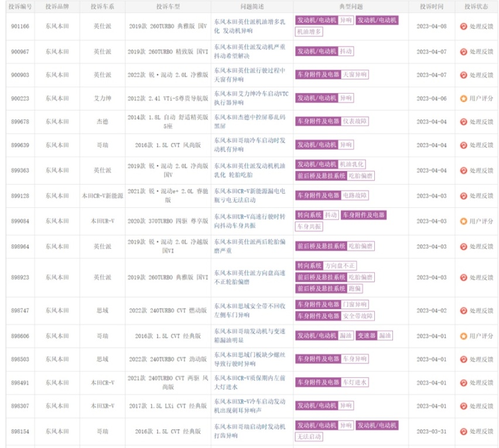Image resolution: width=499 pixels, height=448 pixels.
Task: Click the 典型问题 column header
Action: coord(351,6)
